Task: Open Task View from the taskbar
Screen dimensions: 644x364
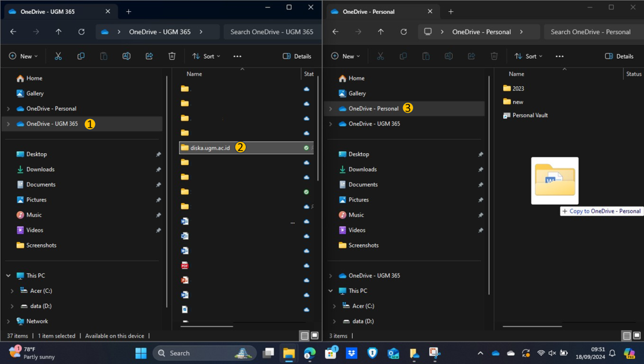Action: [x=268, y=353]
